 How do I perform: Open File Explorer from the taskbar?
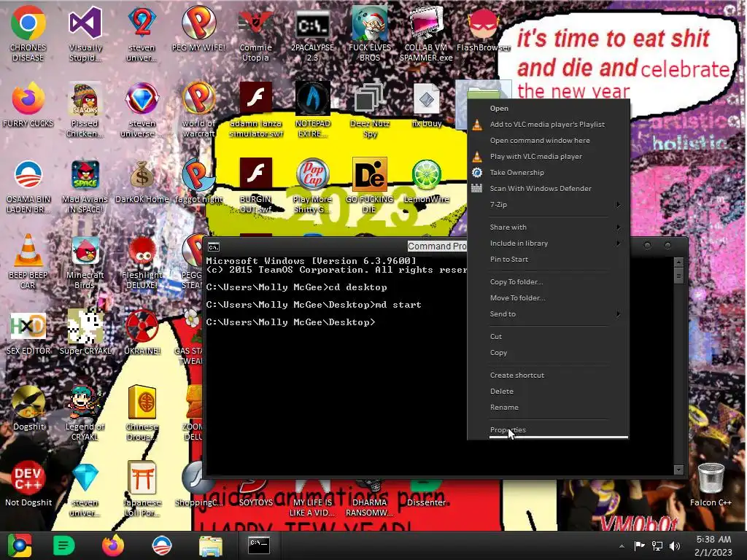pos(210,545)
